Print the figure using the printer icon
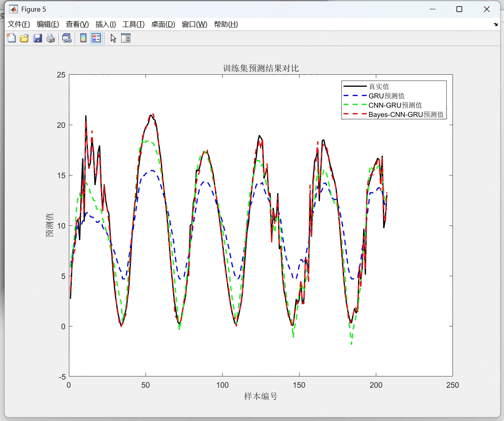The width and height of the screenshot is (504, 421). pos(51,38)
